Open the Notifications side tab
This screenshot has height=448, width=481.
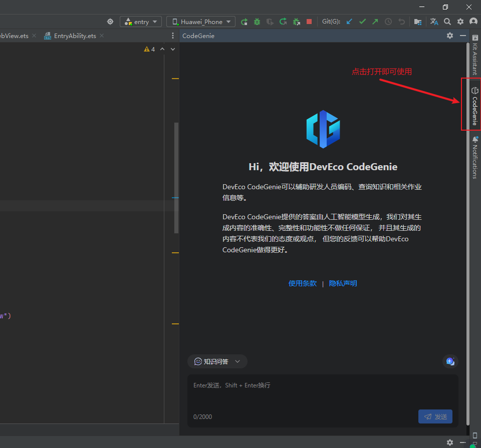point(475,158)
